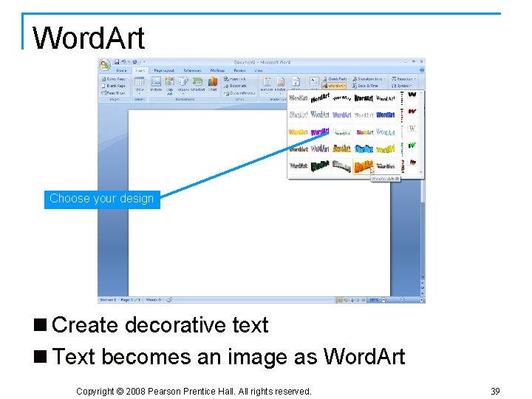Choose the lavender WordArt in the second row
Screen dimensions: 532x399
tap(341, 115)
